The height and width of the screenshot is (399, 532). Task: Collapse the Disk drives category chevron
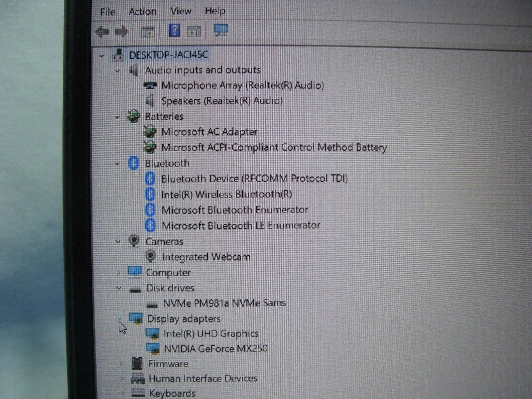click(x=119, y=288)
